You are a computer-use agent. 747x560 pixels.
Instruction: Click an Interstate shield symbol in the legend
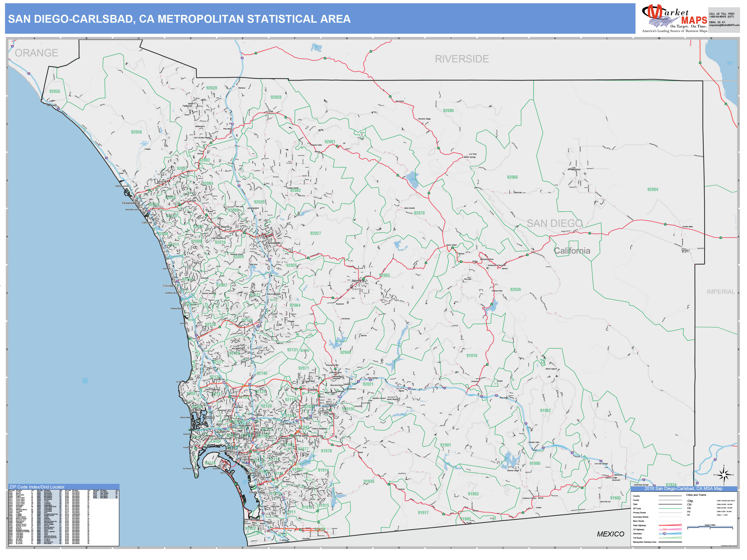(x=665, y=534)
